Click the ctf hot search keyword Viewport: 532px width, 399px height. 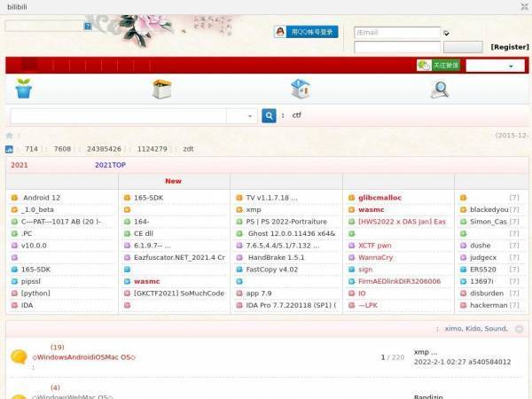[296, 115]
